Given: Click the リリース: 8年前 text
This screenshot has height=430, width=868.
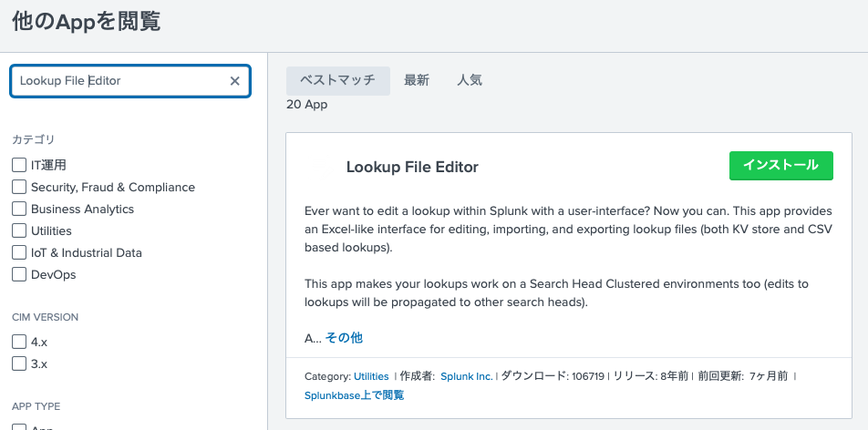Looking at the screenshot, I should coord(651,376).
